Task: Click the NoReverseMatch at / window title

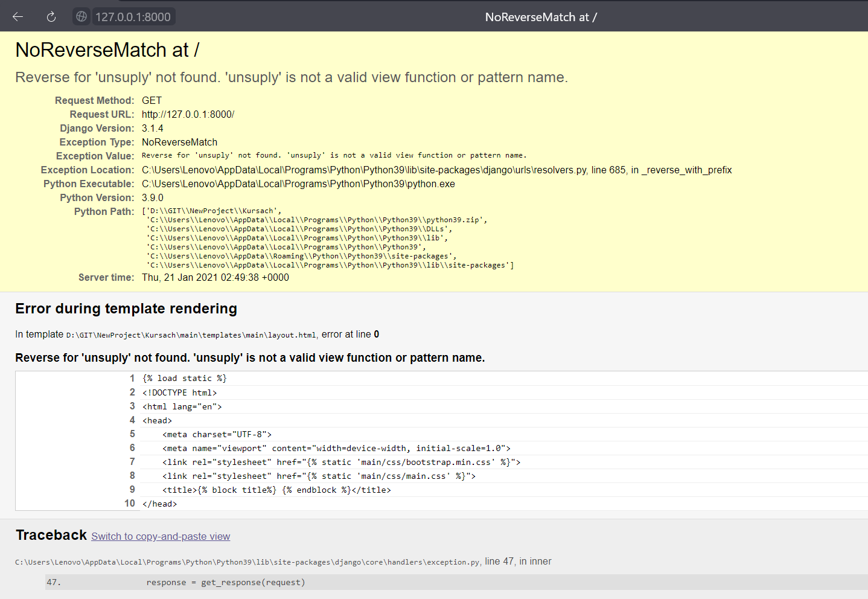Action: [541, 17]
